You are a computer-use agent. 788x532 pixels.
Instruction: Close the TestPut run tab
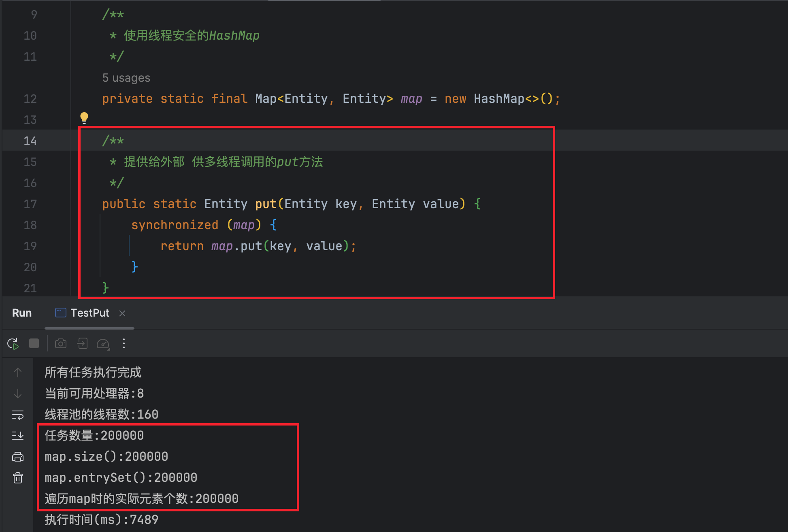tap(122, 313)
